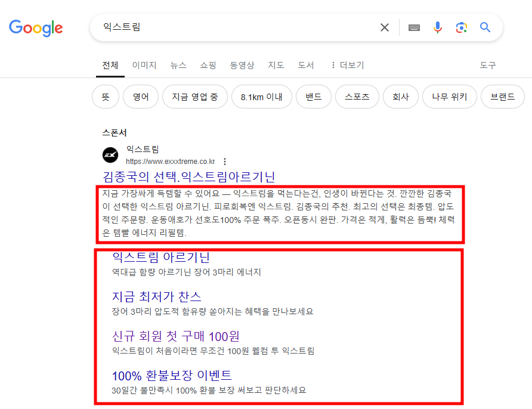This screenshot has height=409, width=532.
Task: Open Google Lens image search icon
Action: [x=462, y=27]
